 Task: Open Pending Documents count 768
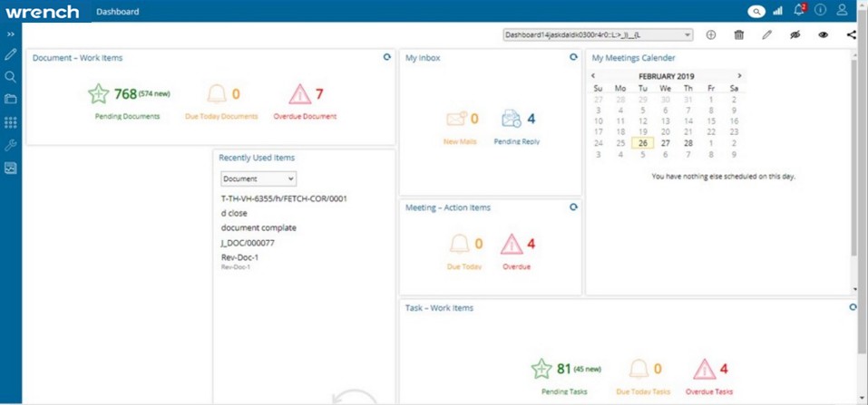click(125, 94)
